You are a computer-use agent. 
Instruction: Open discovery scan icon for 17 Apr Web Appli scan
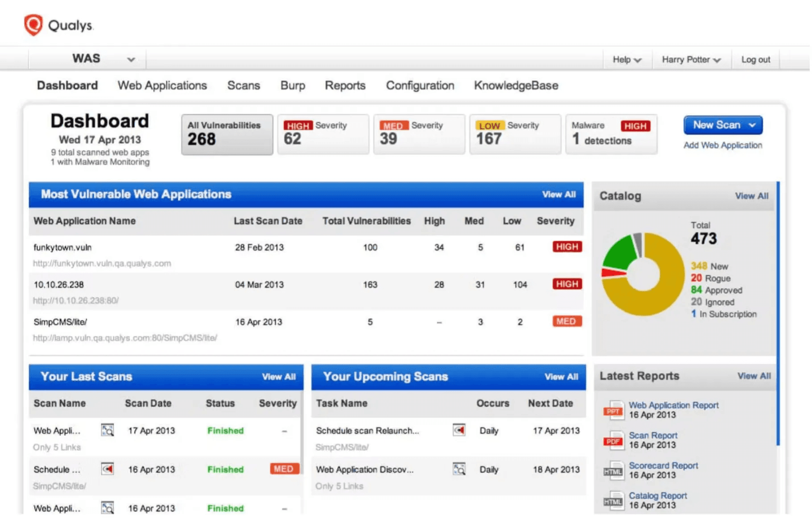108,431
